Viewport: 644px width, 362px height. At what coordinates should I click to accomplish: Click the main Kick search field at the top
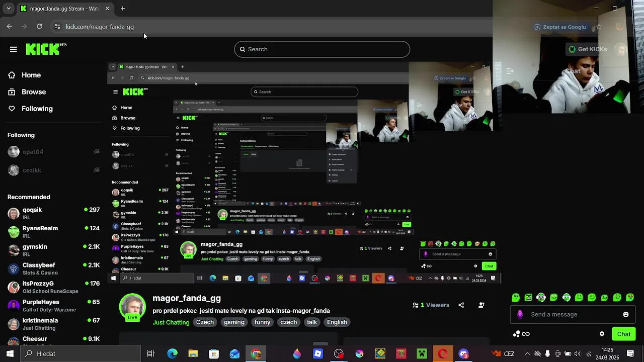322,49
